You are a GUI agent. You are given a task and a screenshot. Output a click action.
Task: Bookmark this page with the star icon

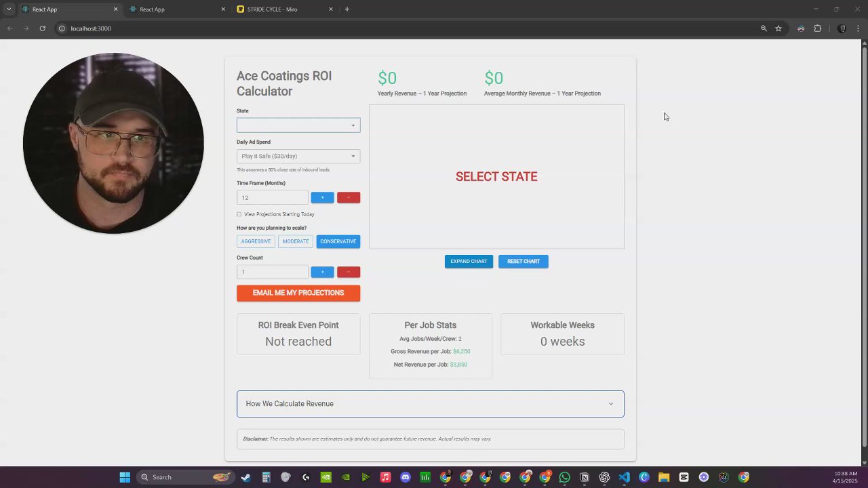click(778, 28)
